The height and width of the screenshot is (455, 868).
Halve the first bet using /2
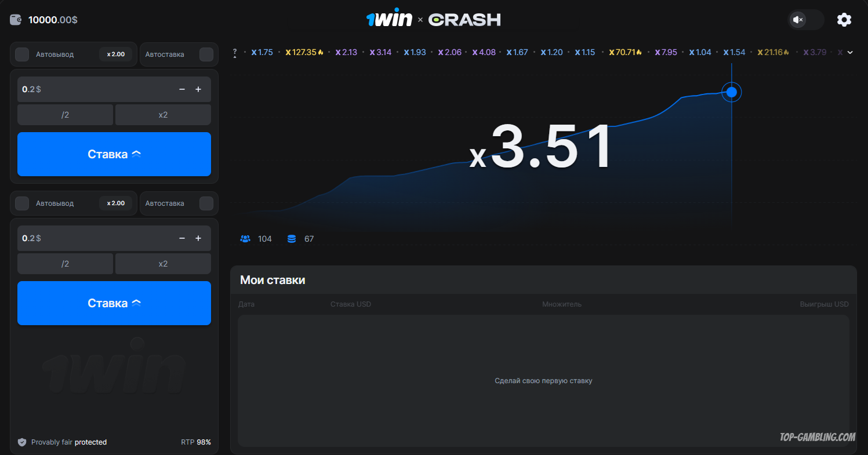pos(65,115)
